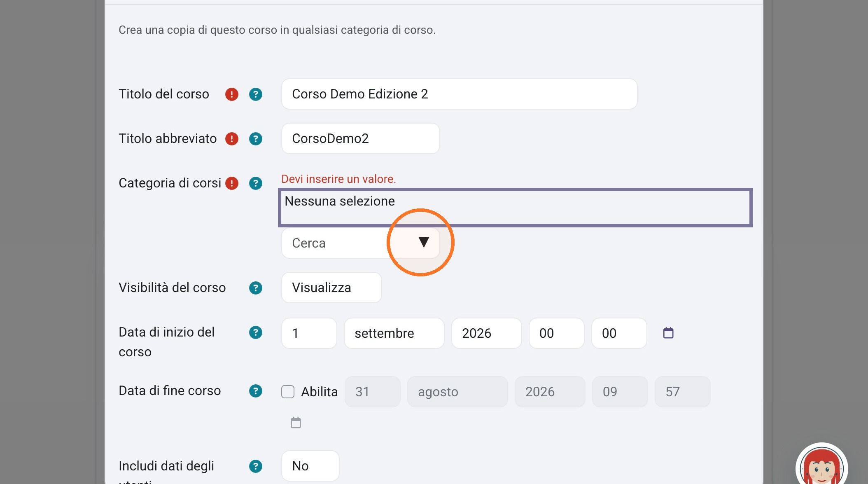Viewport: 868px width, 484px height.
Task: Open help for Includi dati degli utenti
Action: (x=256, y=466)
